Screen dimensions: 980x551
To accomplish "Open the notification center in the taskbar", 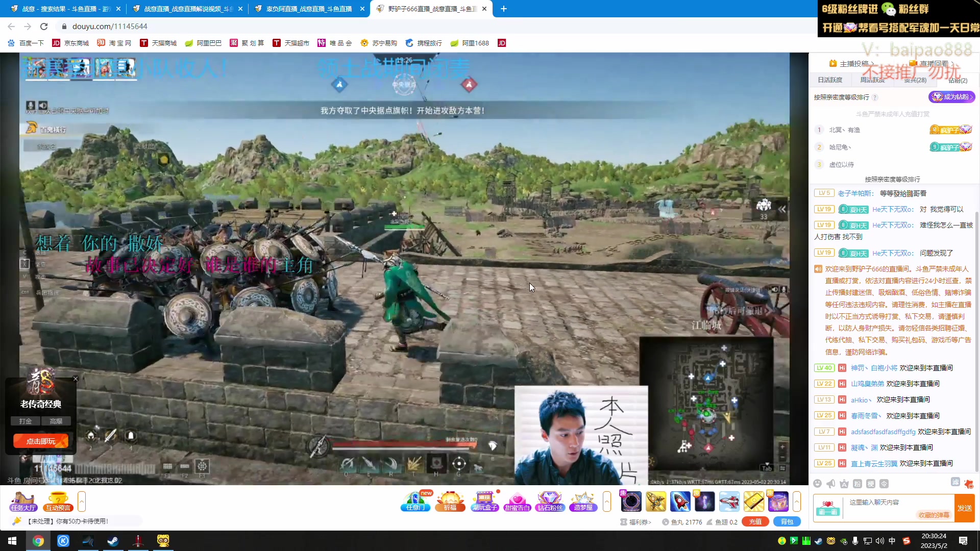I will click(x=963, y=541).
